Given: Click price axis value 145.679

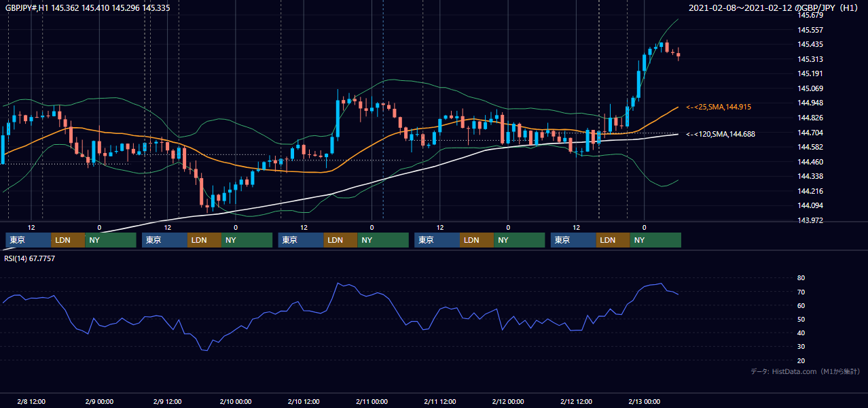Looking at the screenshot, I should point(810,15).
